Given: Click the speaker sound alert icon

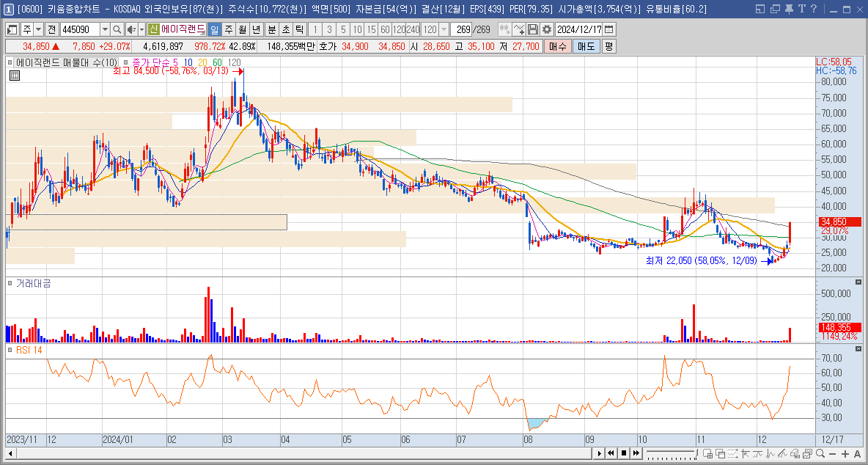Looking at the screenshot, I should pyautogui.click(x=131, y=29).
